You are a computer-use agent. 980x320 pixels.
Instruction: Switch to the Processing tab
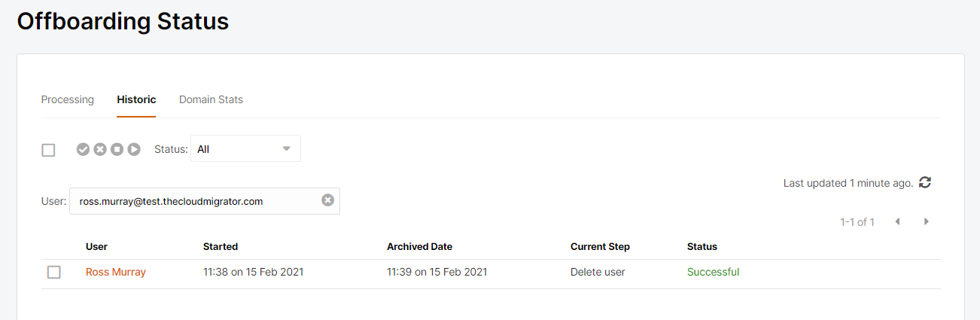(68, 99)
